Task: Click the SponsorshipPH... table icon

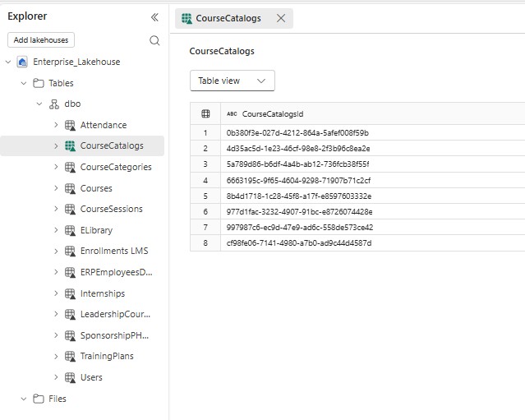Action: (70, 335)
